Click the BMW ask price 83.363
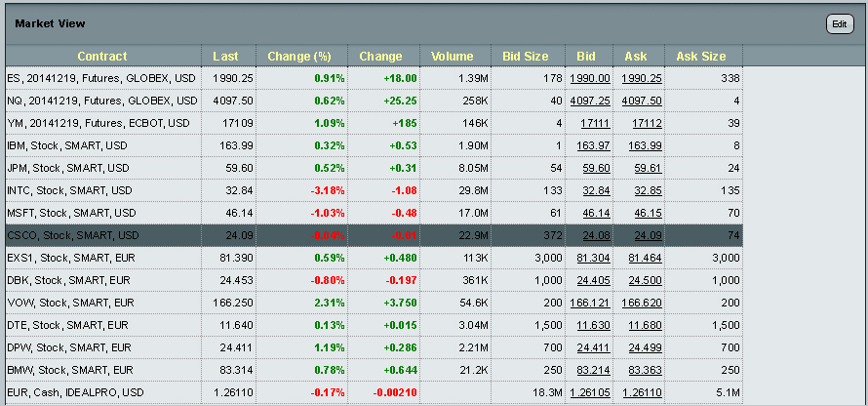This screenshot has height=406, width=868. pos(645,370)
